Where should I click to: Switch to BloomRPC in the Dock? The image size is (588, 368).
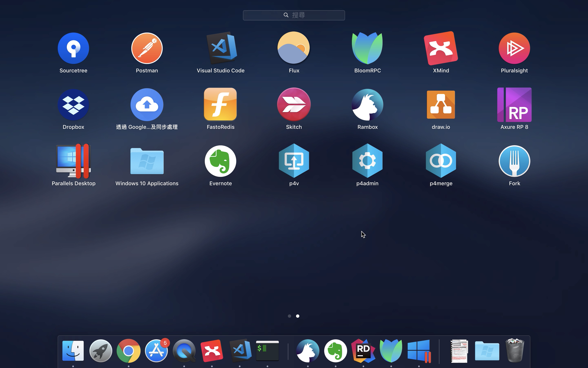tap(391, 351)
